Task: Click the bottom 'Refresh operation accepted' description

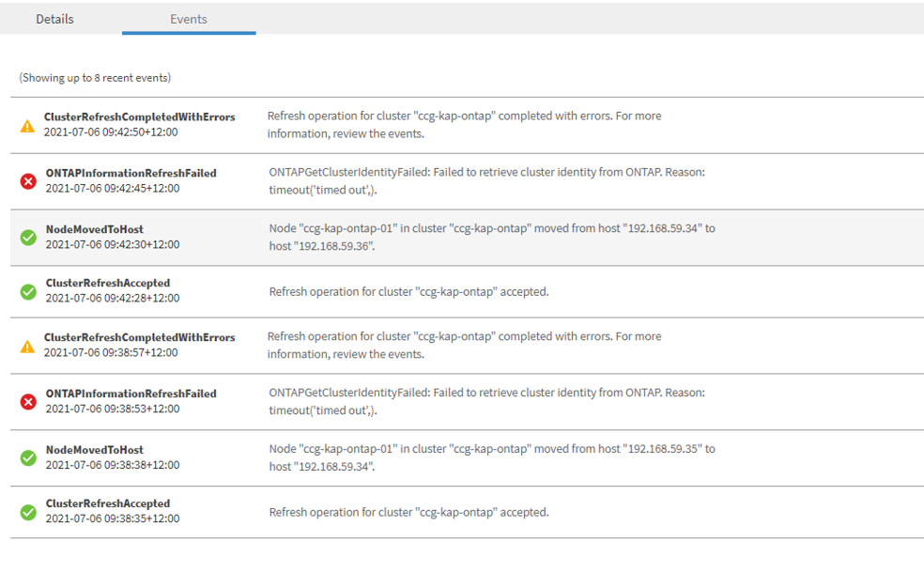Action: (408, 512)
